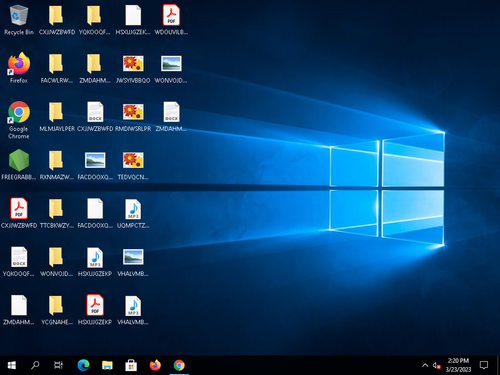Select the HSXUJGZEKP MP3 audio file
This screenshot has height=375, width=500.
point(95,261)
